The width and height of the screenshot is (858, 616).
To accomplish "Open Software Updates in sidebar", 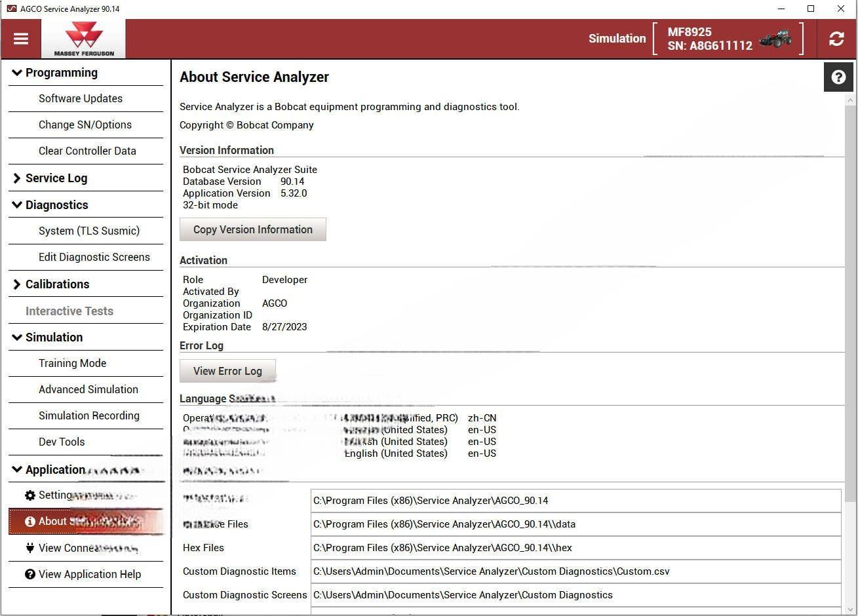I will 81,99.
